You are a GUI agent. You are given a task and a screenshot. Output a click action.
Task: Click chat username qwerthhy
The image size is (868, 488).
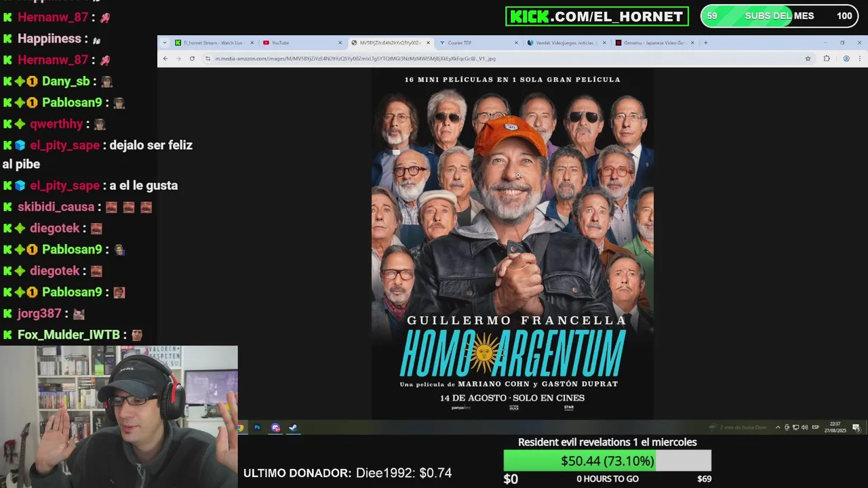pos(56,124)
